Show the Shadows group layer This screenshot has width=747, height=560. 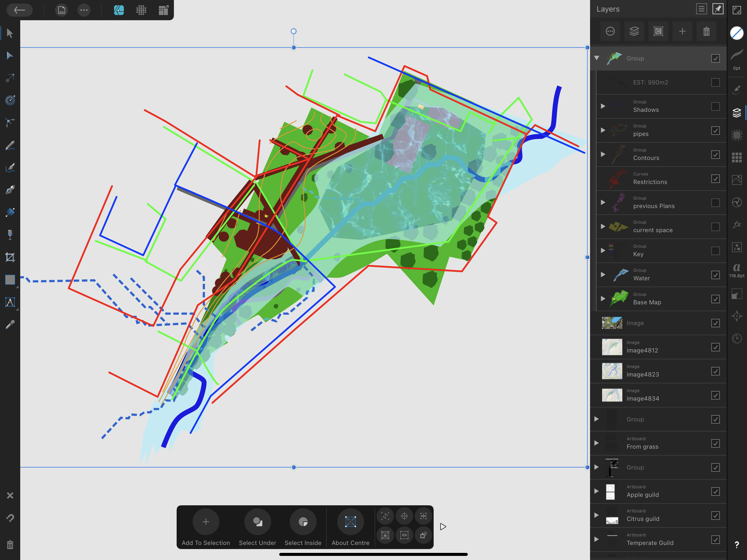click(715, 106)
